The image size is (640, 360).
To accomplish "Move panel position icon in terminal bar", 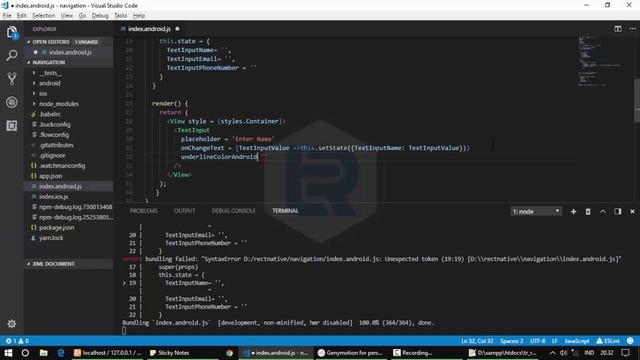I will pyautogui.click(x=618, y=211).
